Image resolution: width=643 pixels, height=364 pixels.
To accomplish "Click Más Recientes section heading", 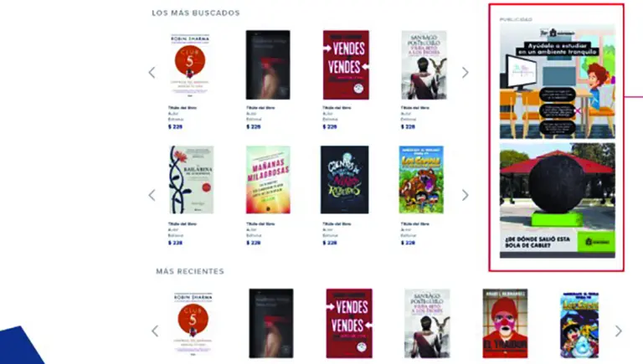I will click(x=190, y=271).
